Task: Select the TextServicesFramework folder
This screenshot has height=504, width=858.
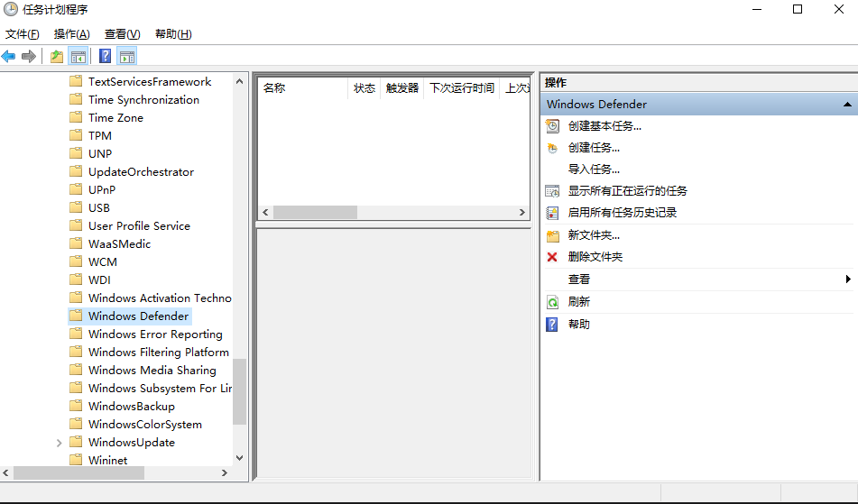Action: (x=150, y=81)
